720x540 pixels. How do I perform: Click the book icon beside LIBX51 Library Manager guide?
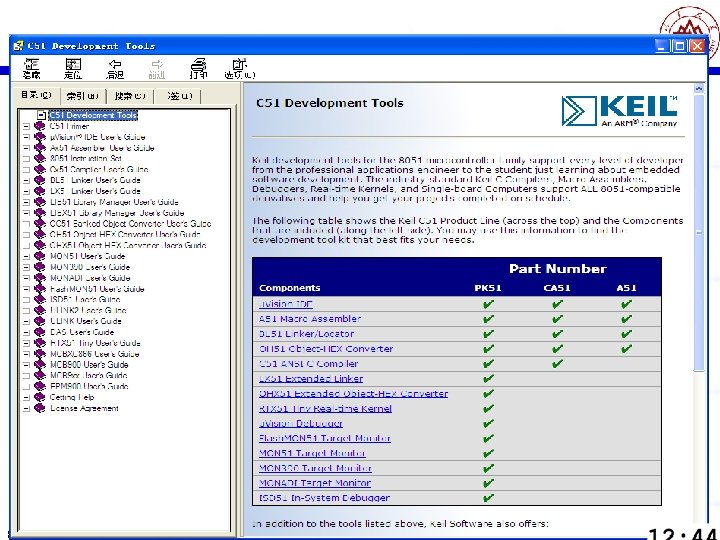40,213
